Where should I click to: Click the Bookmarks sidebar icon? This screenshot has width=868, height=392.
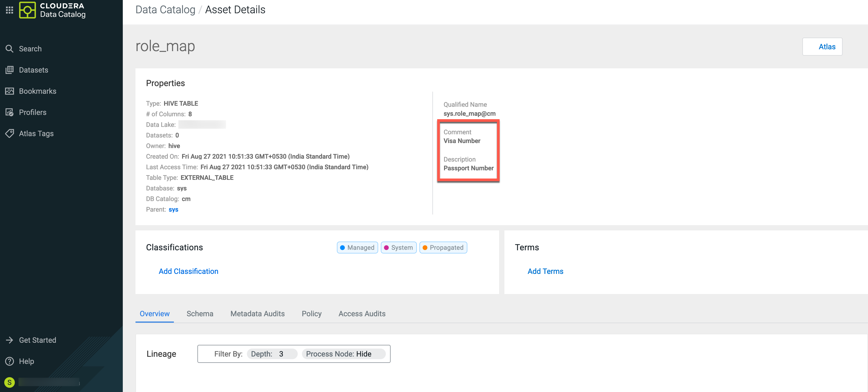coord(10,91)
